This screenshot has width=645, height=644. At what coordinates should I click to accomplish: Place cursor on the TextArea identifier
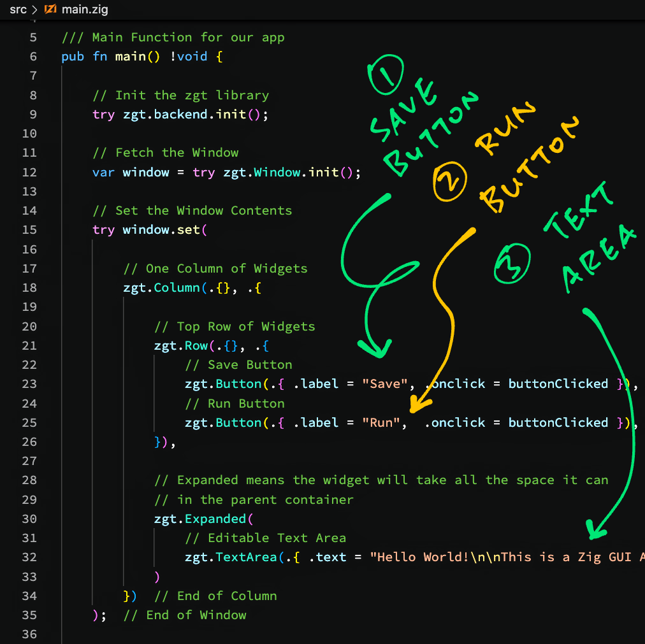pyautogui.click(x=246, y=557)
